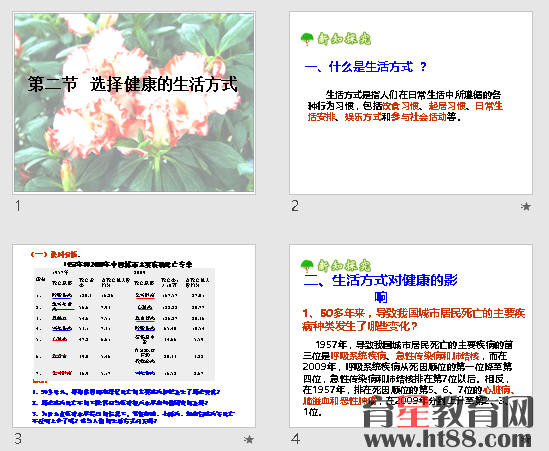
Task: Click the www.ht88.com watermark link
Action: coord(448,438)
